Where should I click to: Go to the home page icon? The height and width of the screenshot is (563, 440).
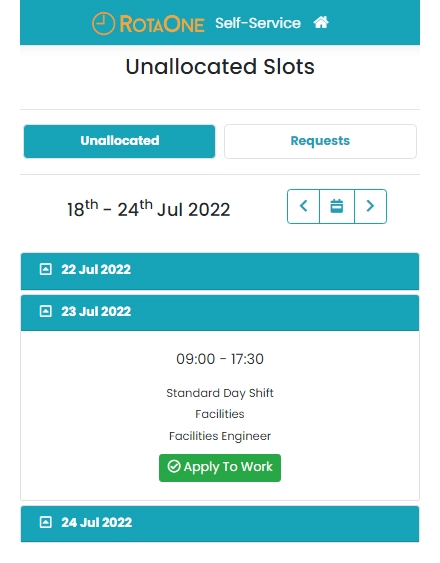pos(321,23)
